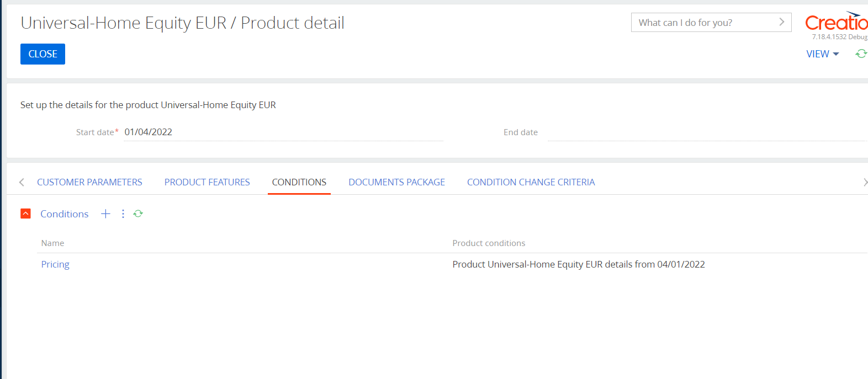Screen dimensions: 868x379
Task: Click the End date input field
Action: pos(707,132)
